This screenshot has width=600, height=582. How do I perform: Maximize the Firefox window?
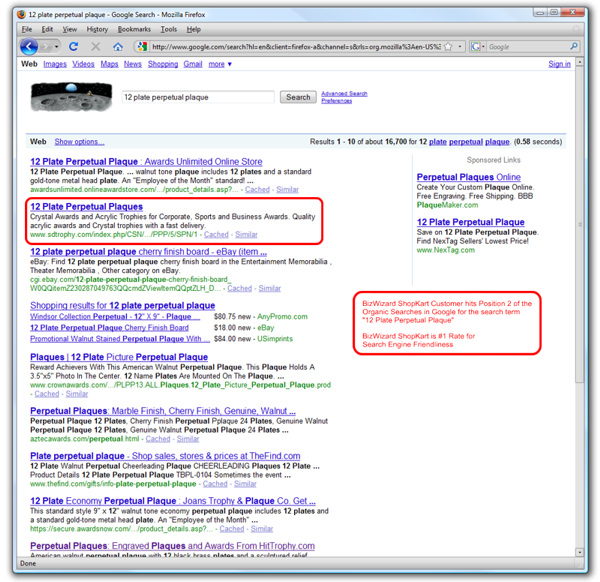[554, 13]
